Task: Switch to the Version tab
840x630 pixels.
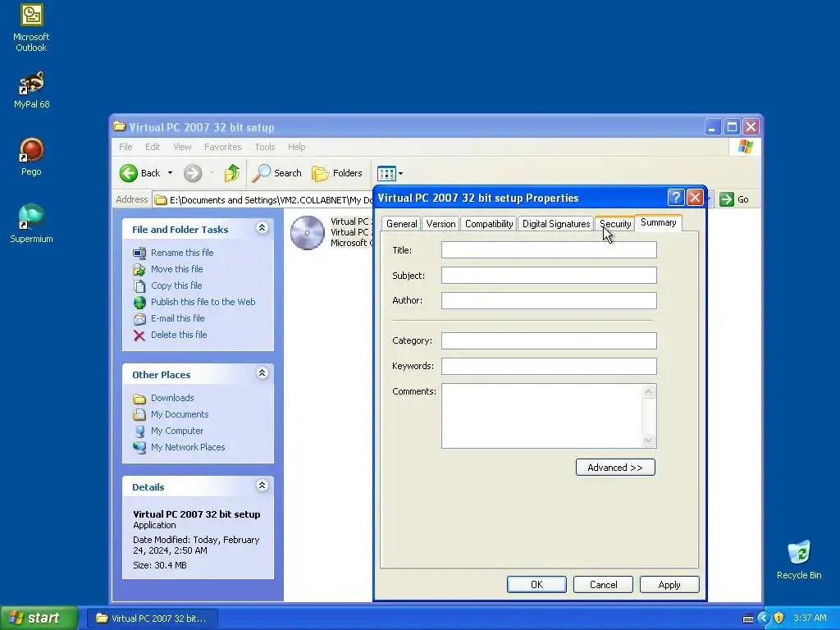Action: point(441,224)
